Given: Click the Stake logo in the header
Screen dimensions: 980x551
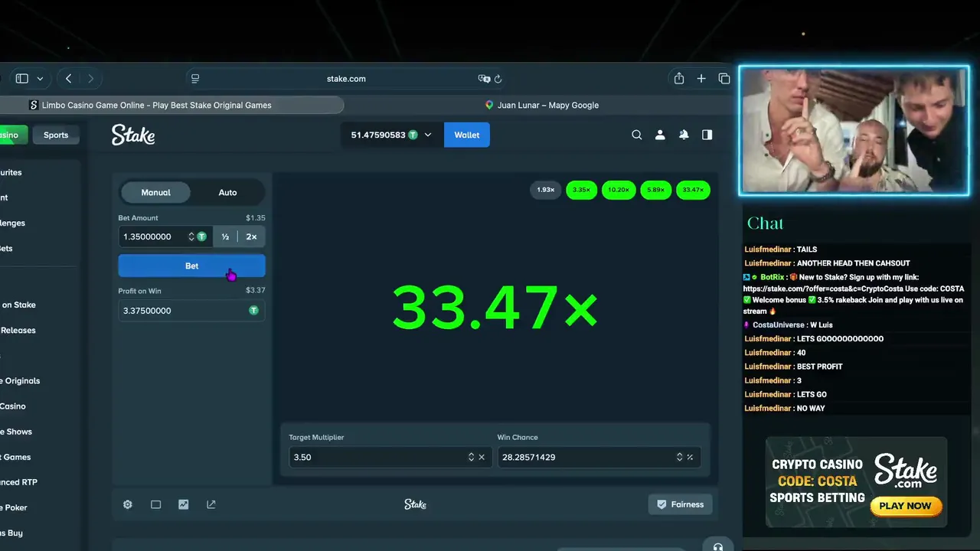Looking at the screenshot, I should 133,135.
